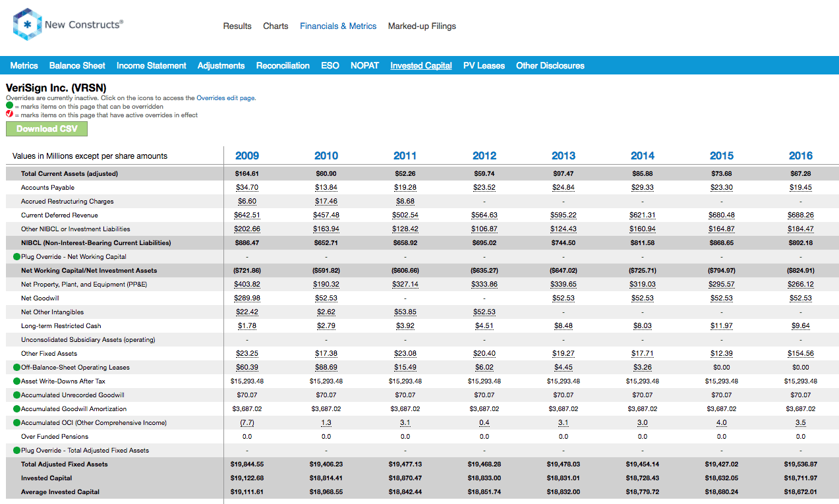The height and width of the screenshot is (504, 839).
Task: Switch to the Balance Sheet tab
Action: click(x=77, y=65)
